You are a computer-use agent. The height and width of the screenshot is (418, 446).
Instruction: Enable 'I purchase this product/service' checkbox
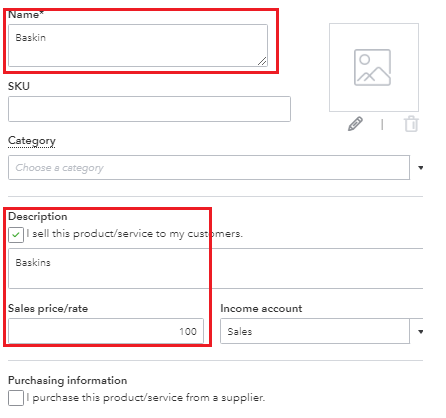click(16, 398)
